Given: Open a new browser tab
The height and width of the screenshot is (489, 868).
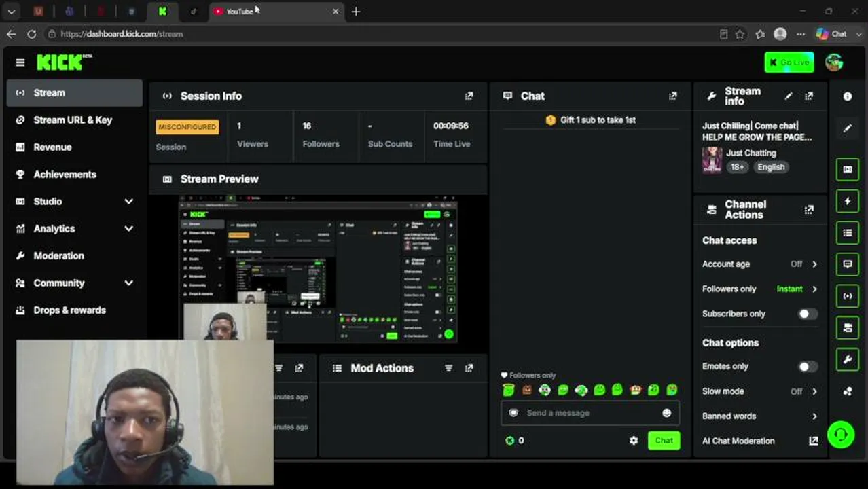Looking at the screenshot, I should coord(356,12).
